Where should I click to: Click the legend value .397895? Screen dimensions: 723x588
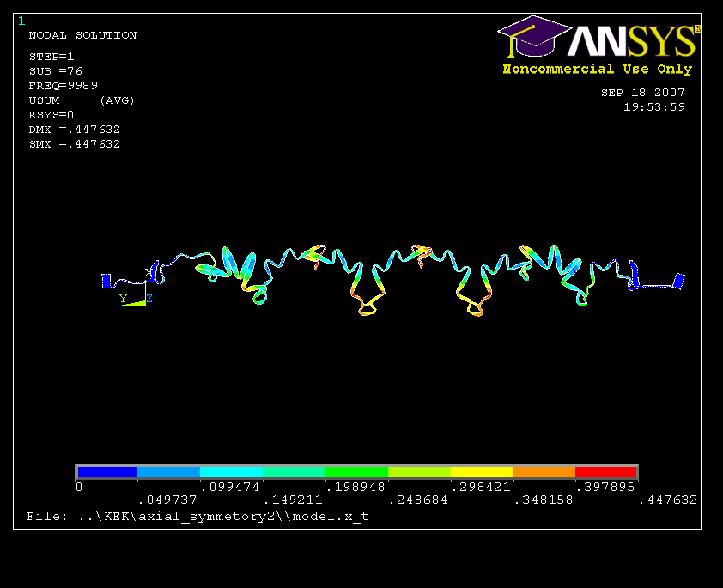click(606, 487)
